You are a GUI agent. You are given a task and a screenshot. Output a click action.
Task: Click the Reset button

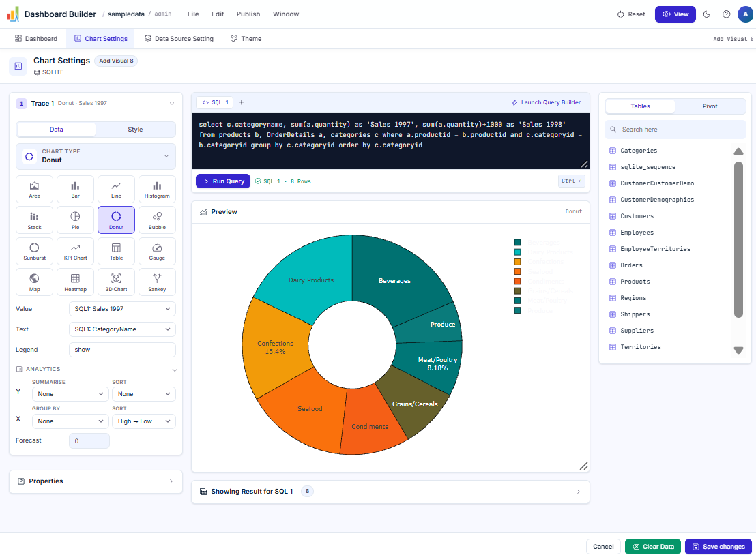point(631,14)
